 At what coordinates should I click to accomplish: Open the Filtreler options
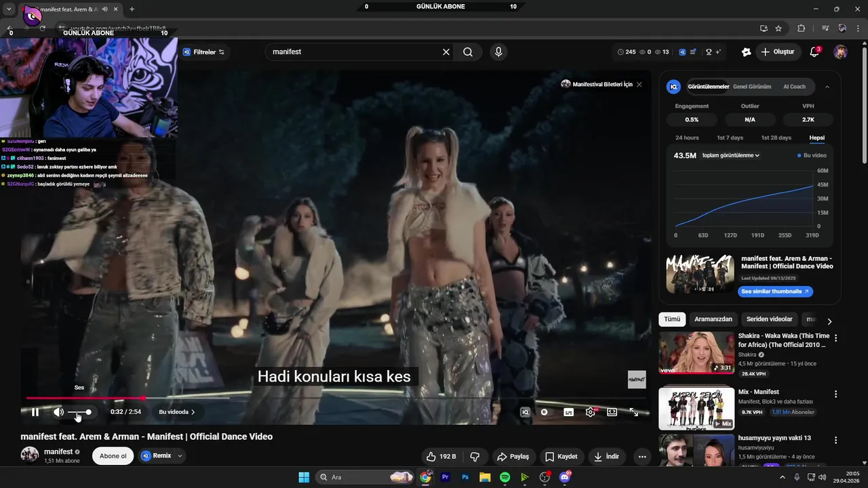click(x=203, y=52)
